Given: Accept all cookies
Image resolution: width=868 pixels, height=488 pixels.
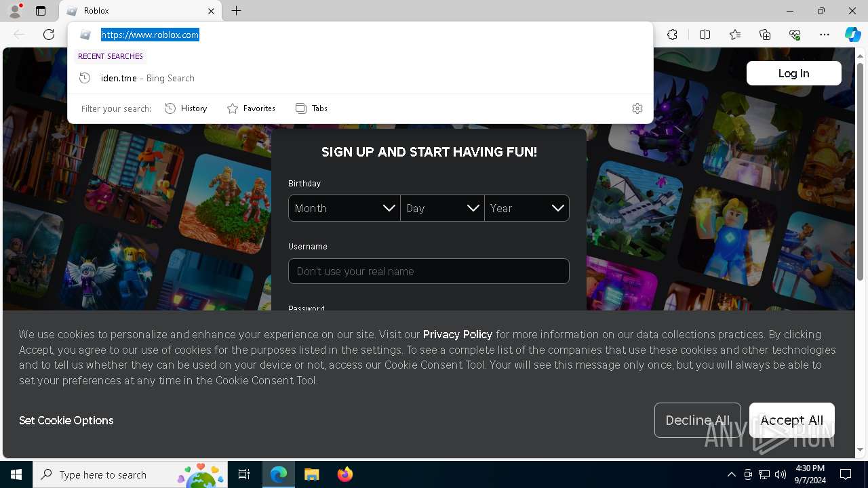Looking at the screenshot, I should click(x=791, y=420).
